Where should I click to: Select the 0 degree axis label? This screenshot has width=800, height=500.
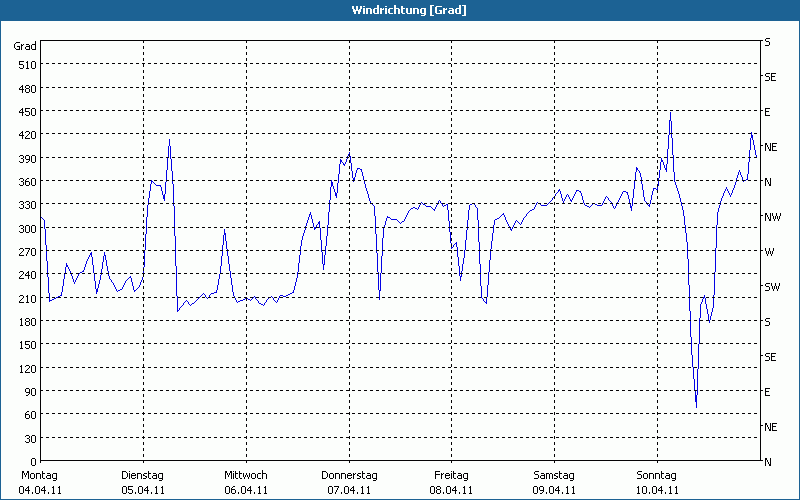point(33,462)
